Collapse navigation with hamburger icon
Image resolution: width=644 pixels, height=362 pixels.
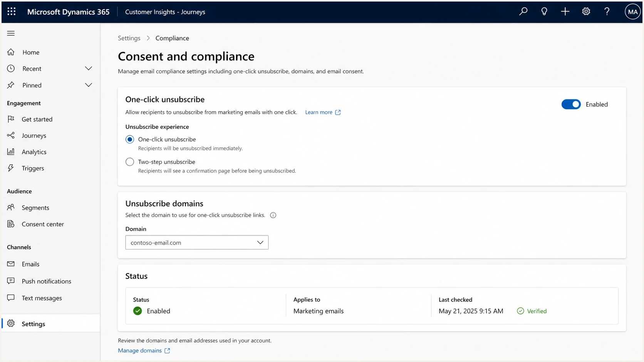11,33
